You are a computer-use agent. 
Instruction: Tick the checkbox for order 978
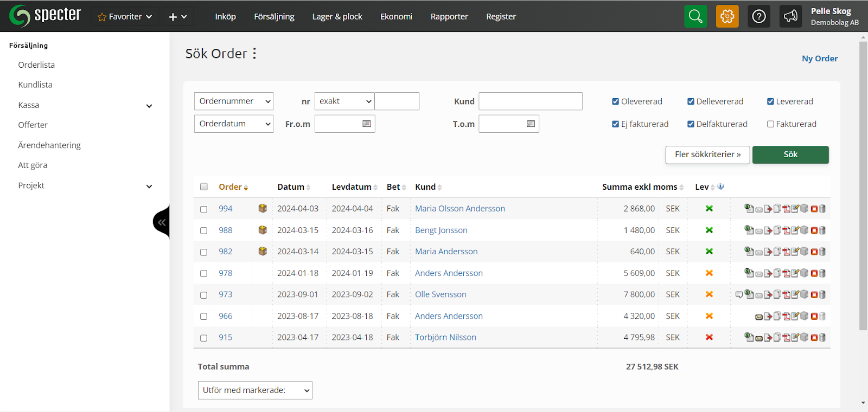click(204, 274)
